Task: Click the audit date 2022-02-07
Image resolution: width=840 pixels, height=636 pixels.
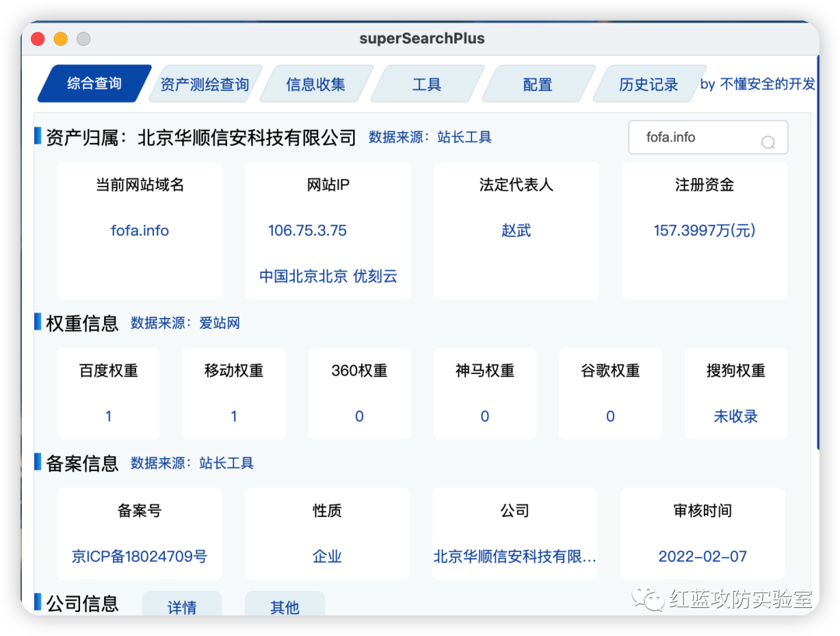Action: 702,557
